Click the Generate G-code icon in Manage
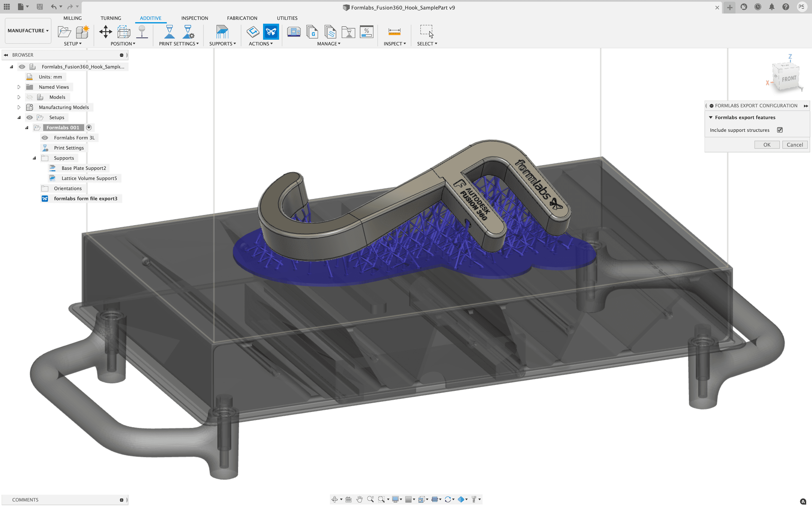Screen dimensions: 812x507 coord(313,32)
